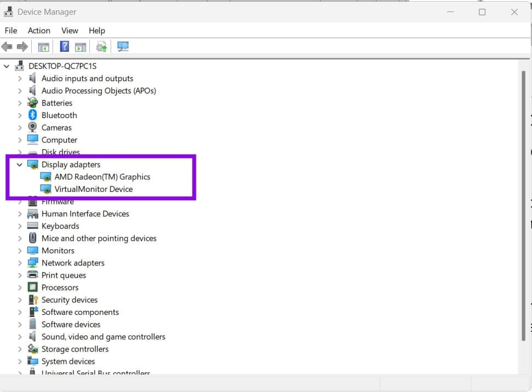Image resolution: width=532 pixels, height=392 pixels.
Task: Maximize the Device Manager window
Action: tap(482, 12)
